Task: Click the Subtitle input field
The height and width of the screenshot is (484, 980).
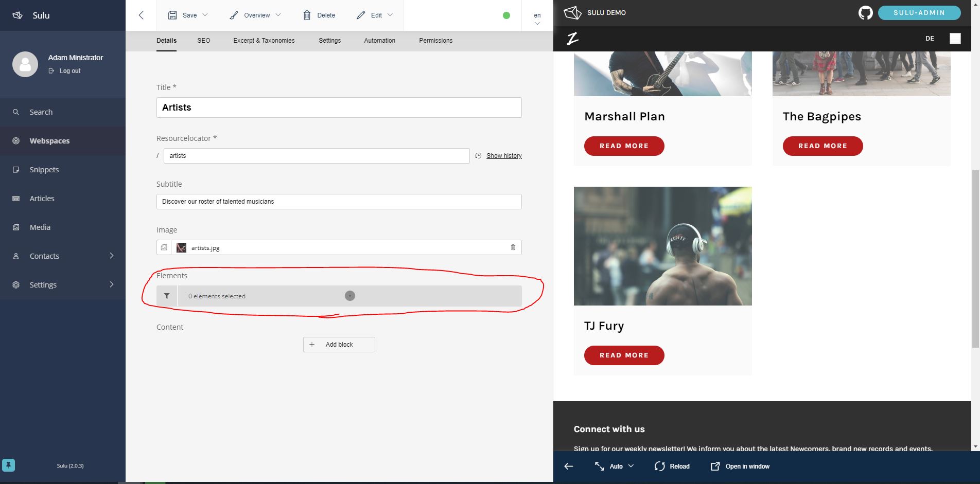Action: tap(339, 202)
